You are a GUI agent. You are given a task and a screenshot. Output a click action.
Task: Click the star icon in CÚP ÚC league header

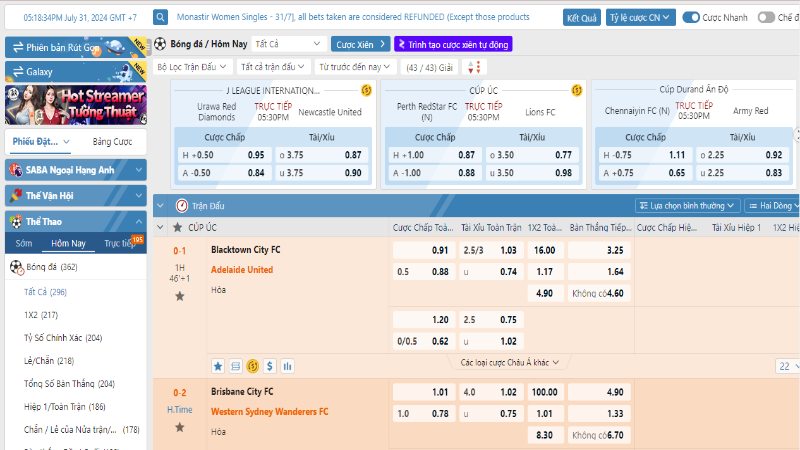178,228
